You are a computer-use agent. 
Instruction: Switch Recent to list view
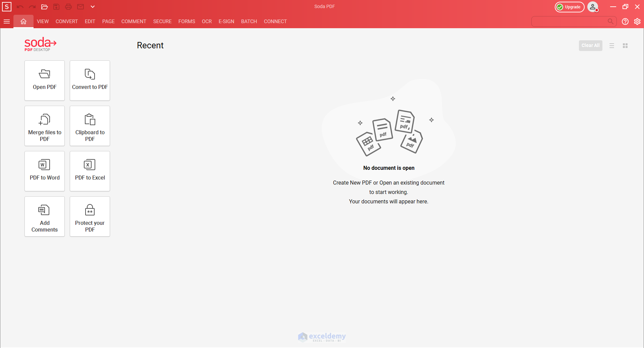tap(612, 46)
